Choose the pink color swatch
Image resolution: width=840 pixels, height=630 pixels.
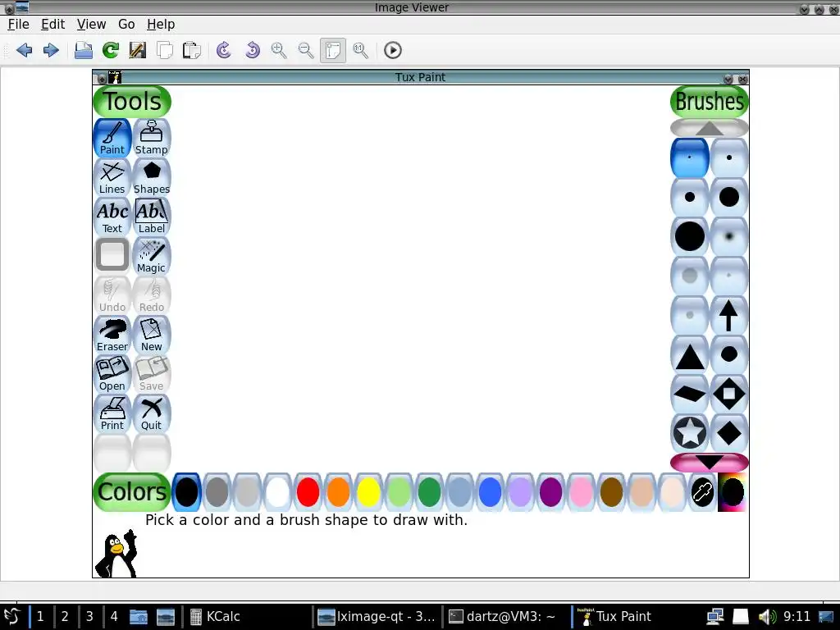(x=581, y=492)
